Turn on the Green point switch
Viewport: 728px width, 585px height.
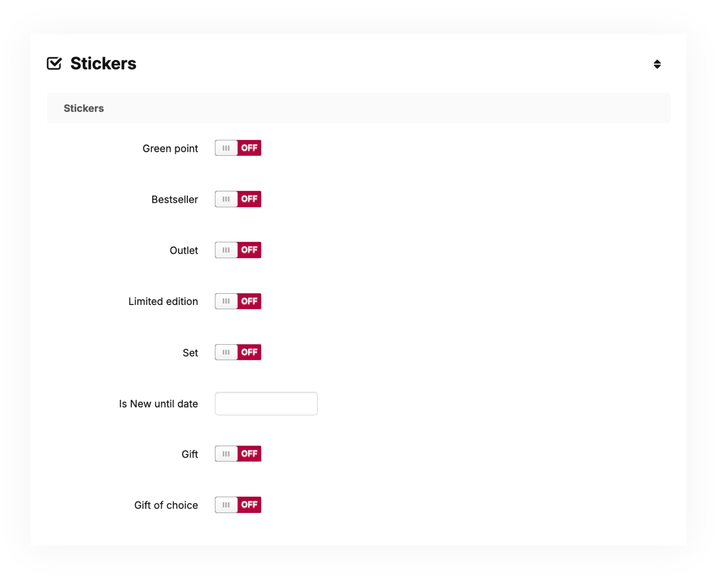238,148
